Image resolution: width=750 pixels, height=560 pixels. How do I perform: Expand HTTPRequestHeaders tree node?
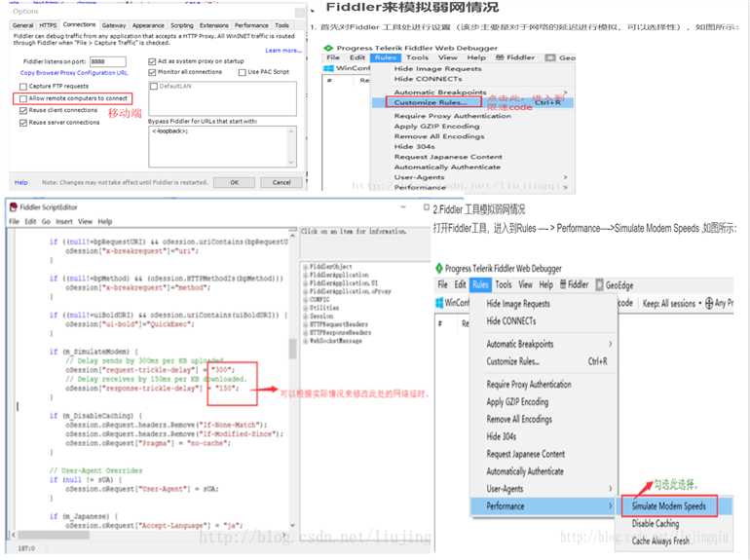click(305, 324)
